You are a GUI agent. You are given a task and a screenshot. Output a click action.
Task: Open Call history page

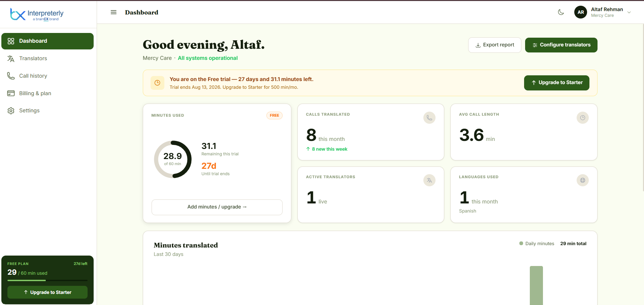pyautogui.click(x=47, y=76)
